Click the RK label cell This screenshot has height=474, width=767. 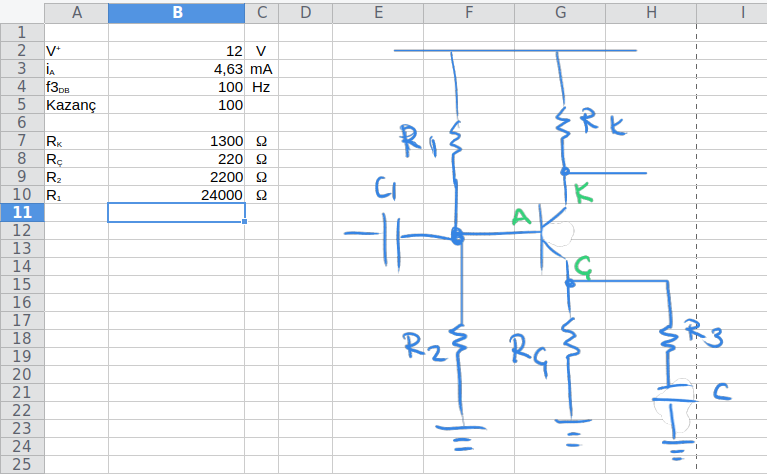[x=76, y=141]
